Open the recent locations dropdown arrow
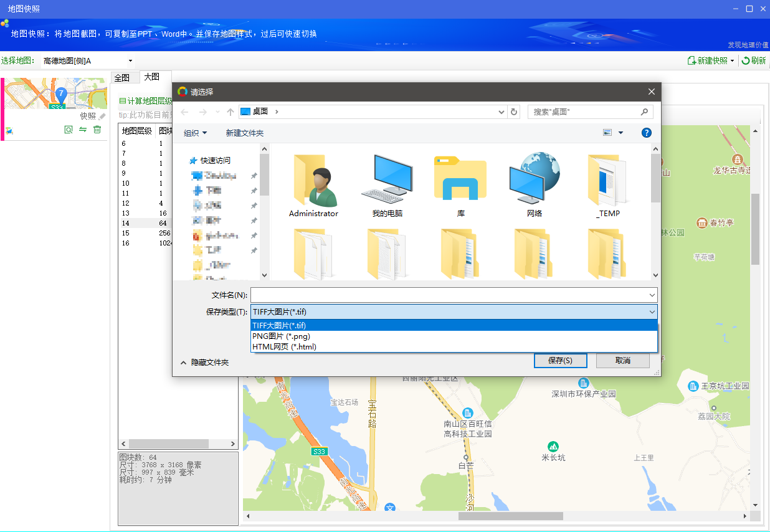This screenshot has width=770, height=532. point(217,112)
